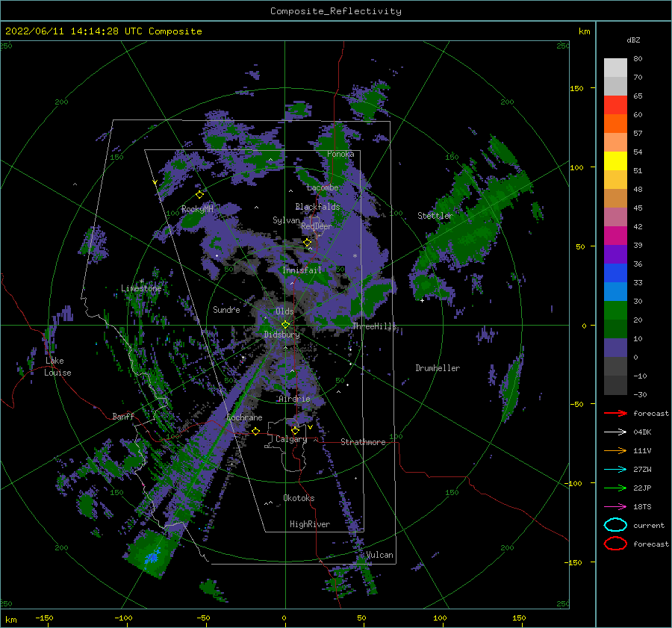Click the Sylvan label
Screen dimensions: 672x628
click(286, 220)
